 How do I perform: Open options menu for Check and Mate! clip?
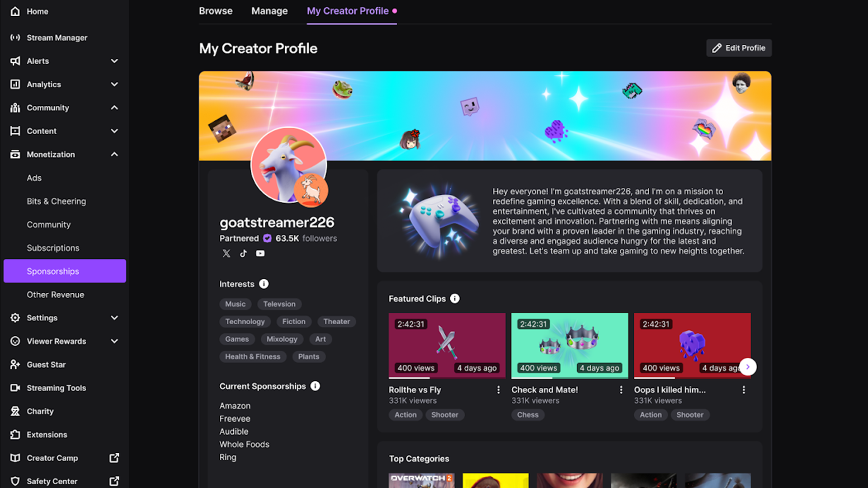621,390
